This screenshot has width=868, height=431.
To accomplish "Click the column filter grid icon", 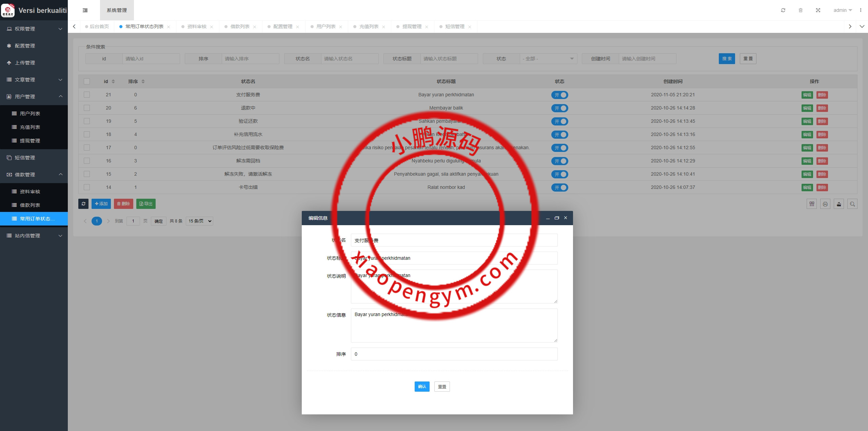I will [812, 204].
